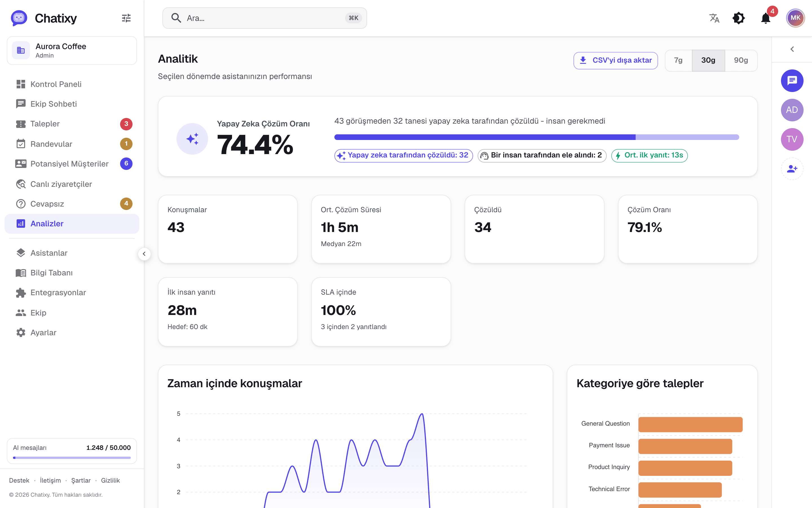
Task: Select the 30g period tab
Action: pyautogui.click(x=708, y=60)
